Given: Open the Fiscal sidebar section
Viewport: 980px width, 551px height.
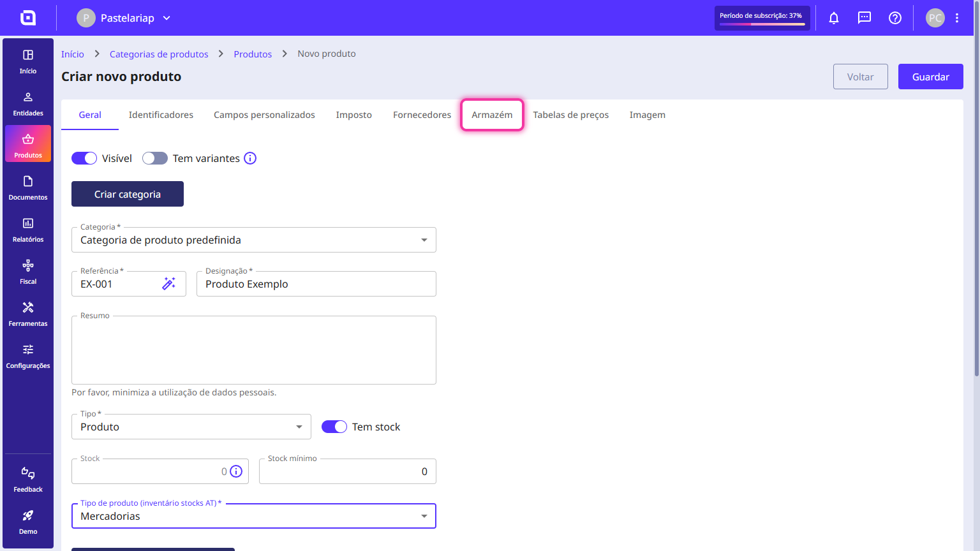Looking at the screenshot, I should click(28, 272).
